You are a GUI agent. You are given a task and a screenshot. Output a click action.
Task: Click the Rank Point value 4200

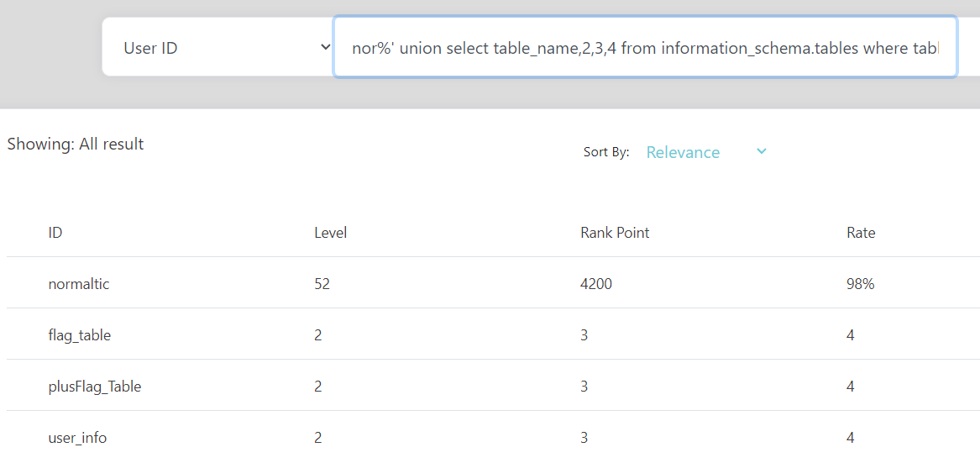pos(596,284)
